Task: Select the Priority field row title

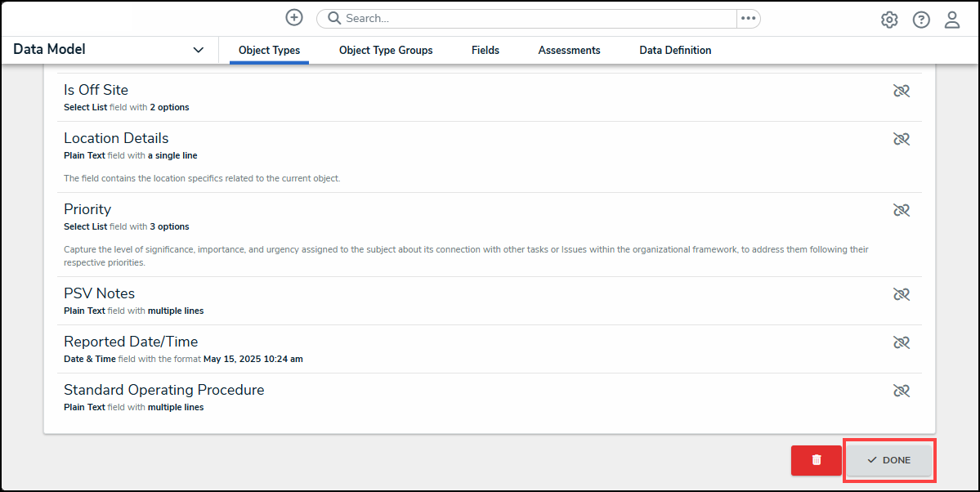Action: 87,209
